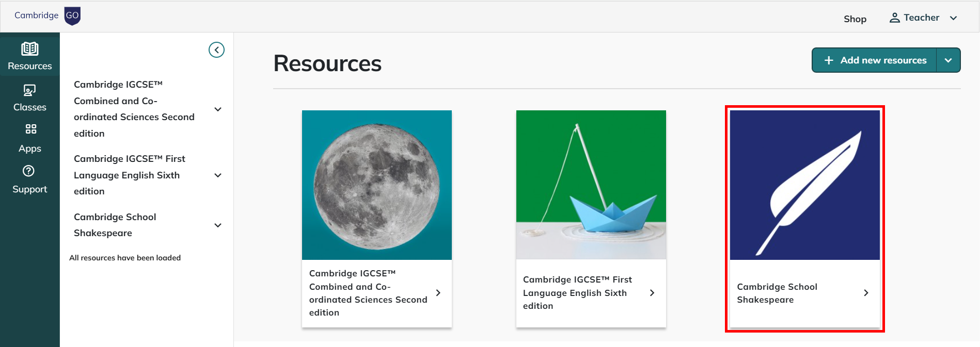Open the Cambridge GO home logo
The image size is (980, 347).
[48, 16]
